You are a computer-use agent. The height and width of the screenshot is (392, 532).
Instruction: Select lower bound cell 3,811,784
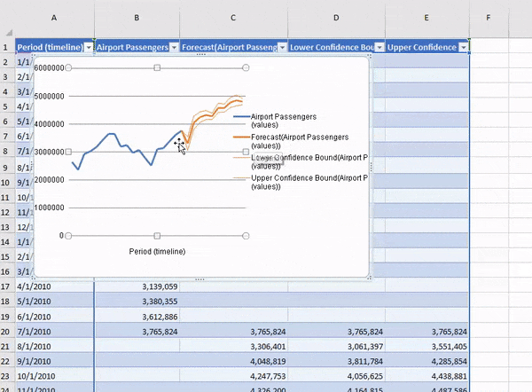pos(337,362)
